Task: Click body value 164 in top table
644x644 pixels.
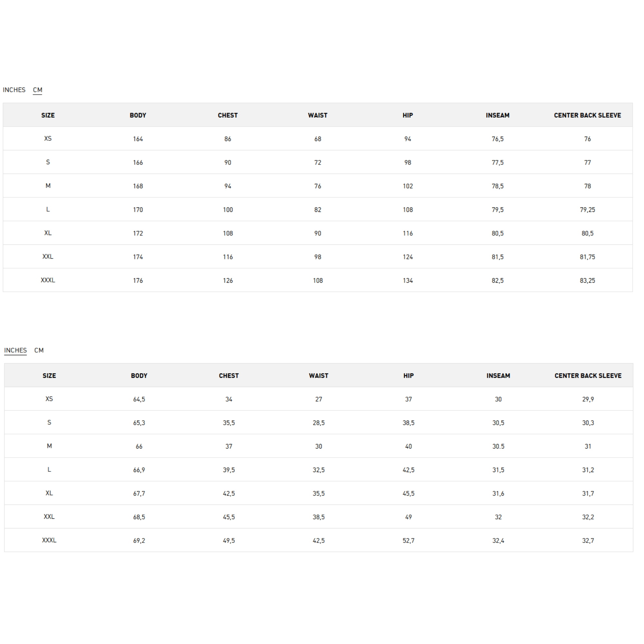Action: coord(138,139)
